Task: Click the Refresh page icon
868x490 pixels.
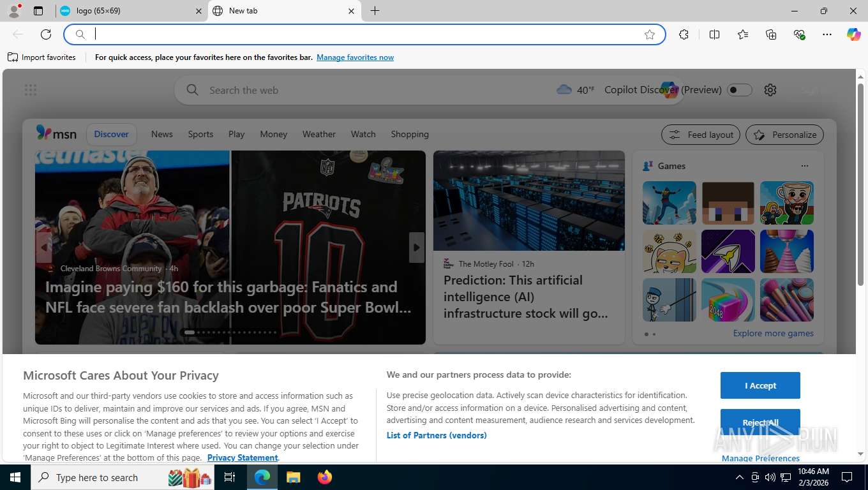Action: (x=46, y=34)
